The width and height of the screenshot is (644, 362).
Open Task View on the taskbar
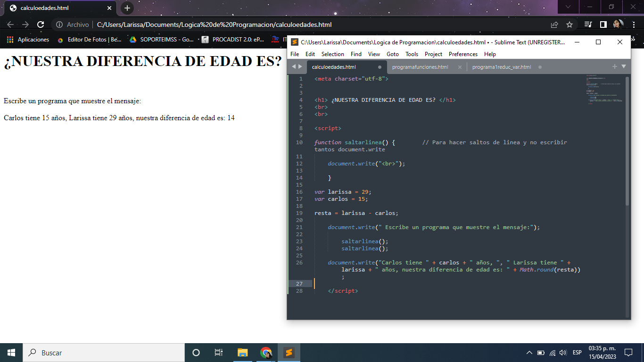219,353
